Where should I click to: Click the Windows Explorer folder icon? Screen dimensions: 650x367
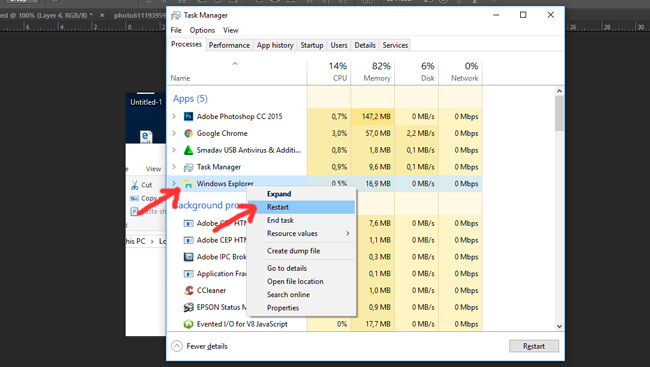188,184
